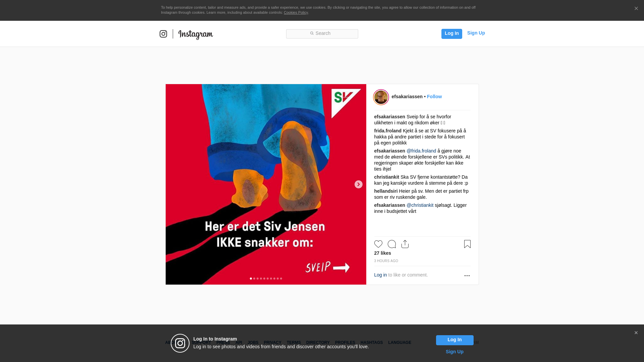Image resolution: width=644 pixels, height=362 pixels.
Task: Open comments with the speech bubble icon
Action: coord(392,244)
